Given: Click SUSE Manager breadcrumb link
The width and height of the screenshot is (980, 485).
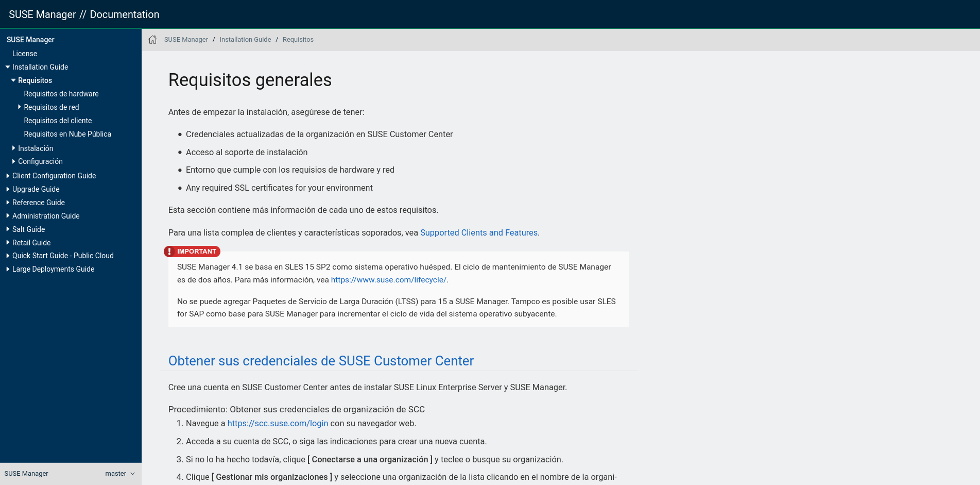Looking at the screenshot, I should [x=186, y=40].
